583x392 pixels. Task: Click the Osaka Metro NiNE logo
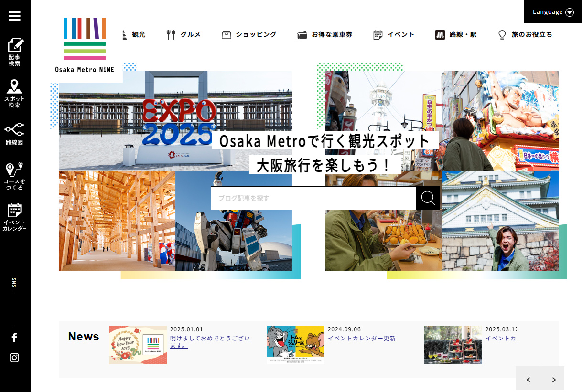(x=85, y=45)
